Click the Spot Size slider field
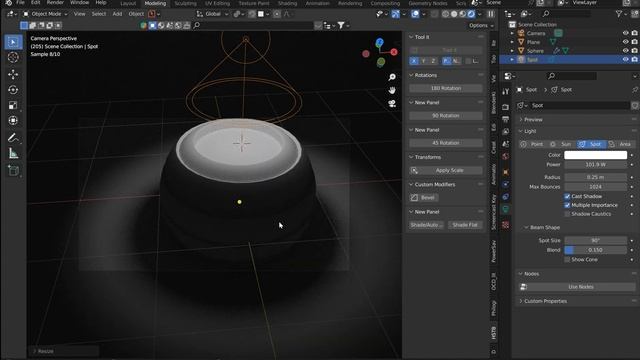The height and width of the screenshot is (360, 640). 596,240
